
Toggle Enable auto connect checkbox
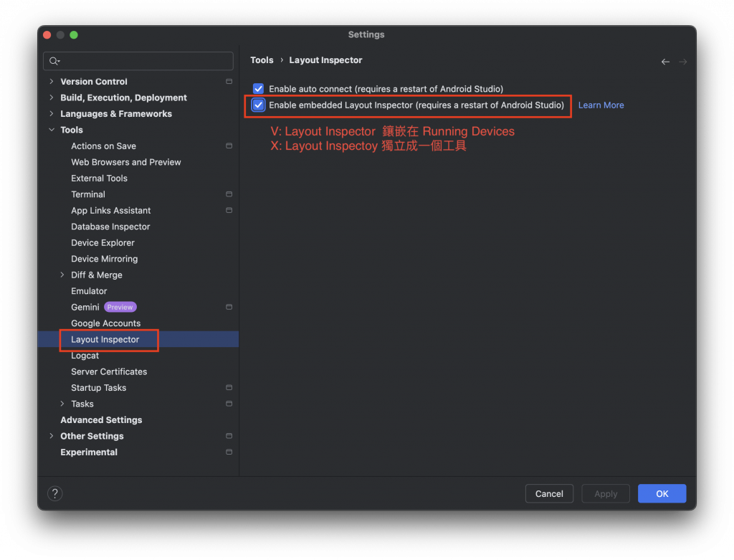click(258, 88)
